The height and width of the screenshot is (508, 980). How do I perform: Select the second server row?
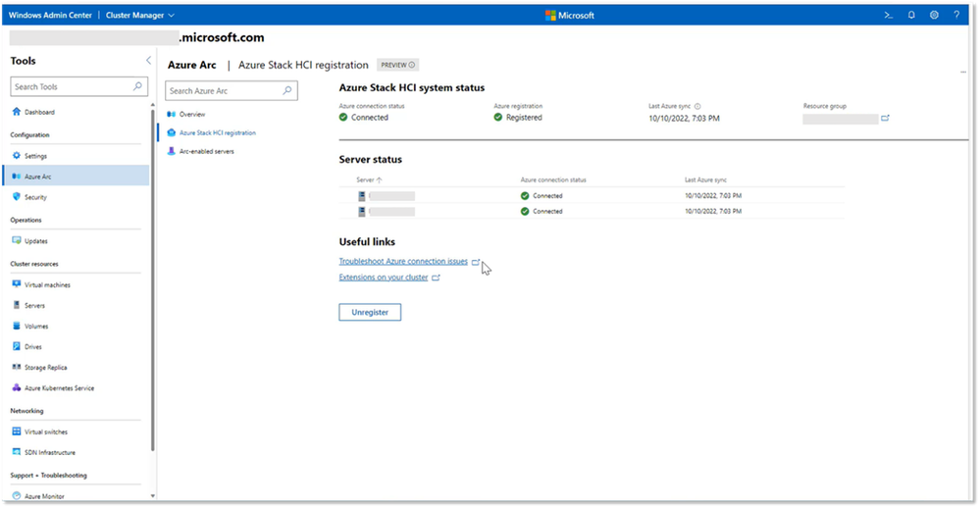(592, 211)
